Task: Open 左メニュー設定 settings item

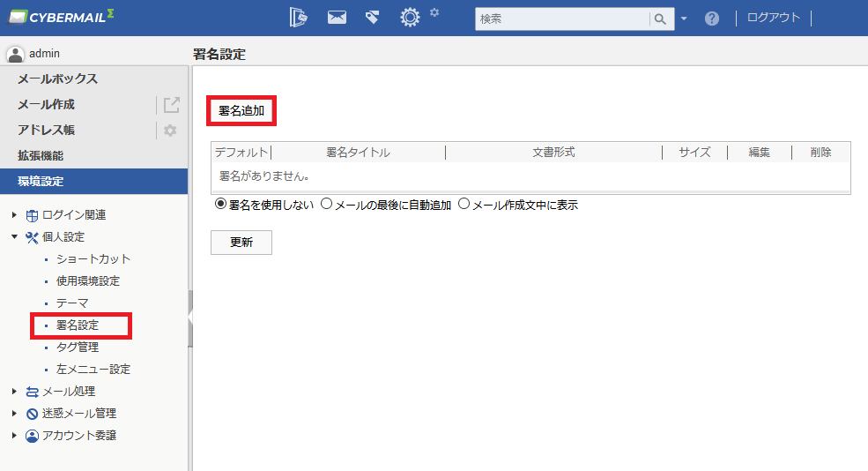Action: [93, 370]
